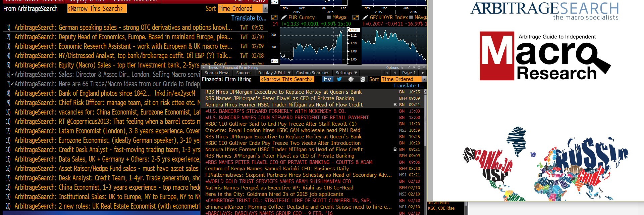
Task: Go to next page in Financial Firm Hiring
Action: point(423,73)
